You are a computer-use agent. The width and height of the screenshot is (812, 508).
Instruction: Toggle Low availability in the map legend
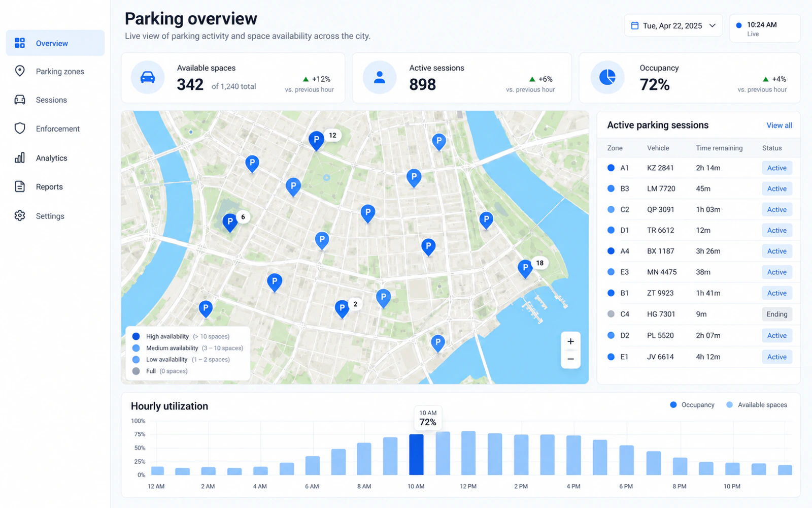pyautogui.click(x=181, y=359)
